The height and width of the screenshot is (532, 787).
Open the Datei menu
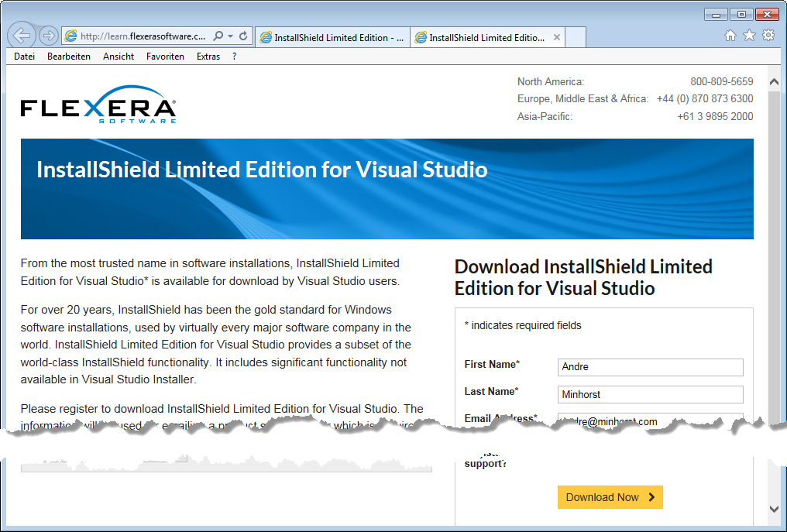tap(25, 57)
